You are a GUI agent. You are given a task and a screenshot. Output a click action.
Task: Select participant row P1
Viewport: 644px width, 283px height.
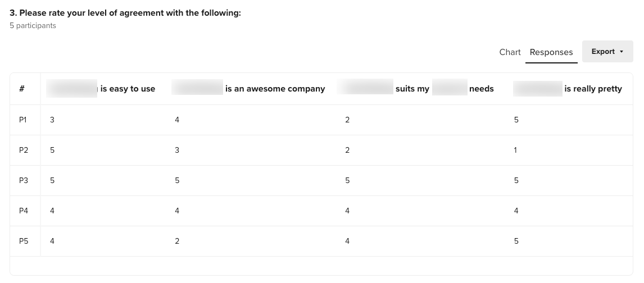(321, 120)
